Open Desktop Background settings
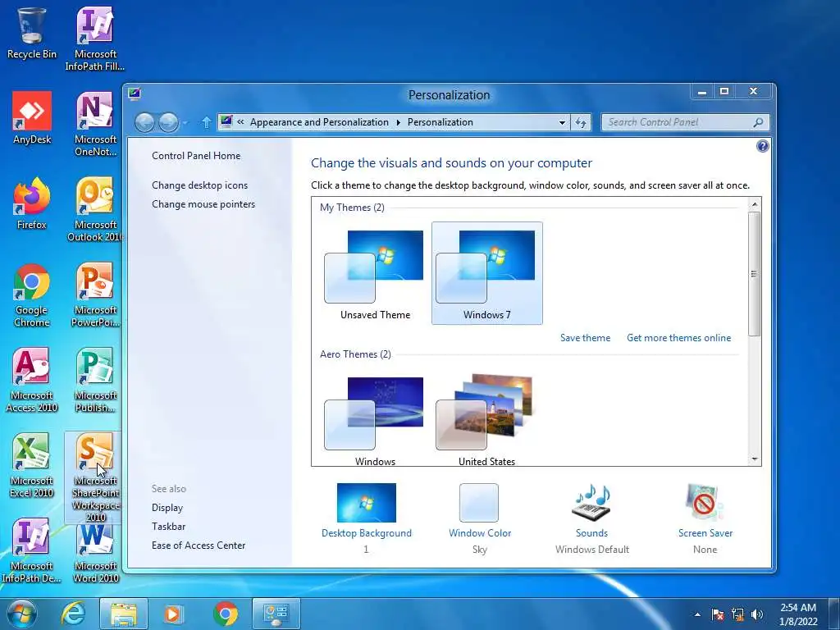This screenshot has width=840, height=630. (367, 518)
